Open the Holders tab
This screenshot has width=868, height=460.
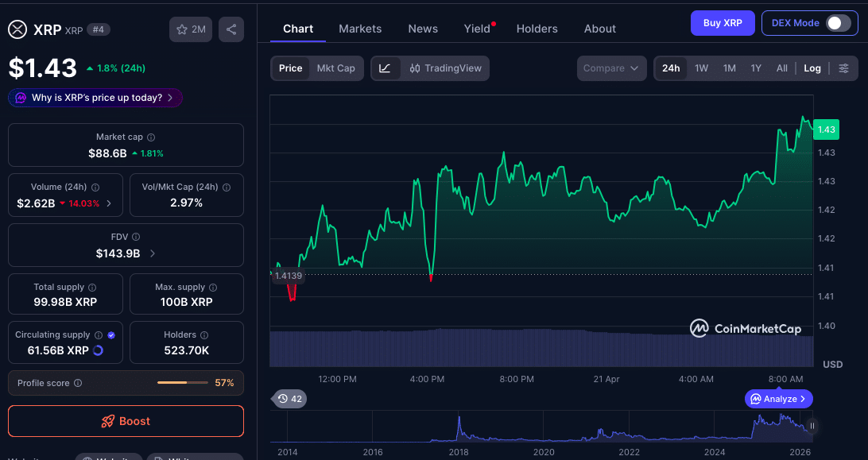537,29
